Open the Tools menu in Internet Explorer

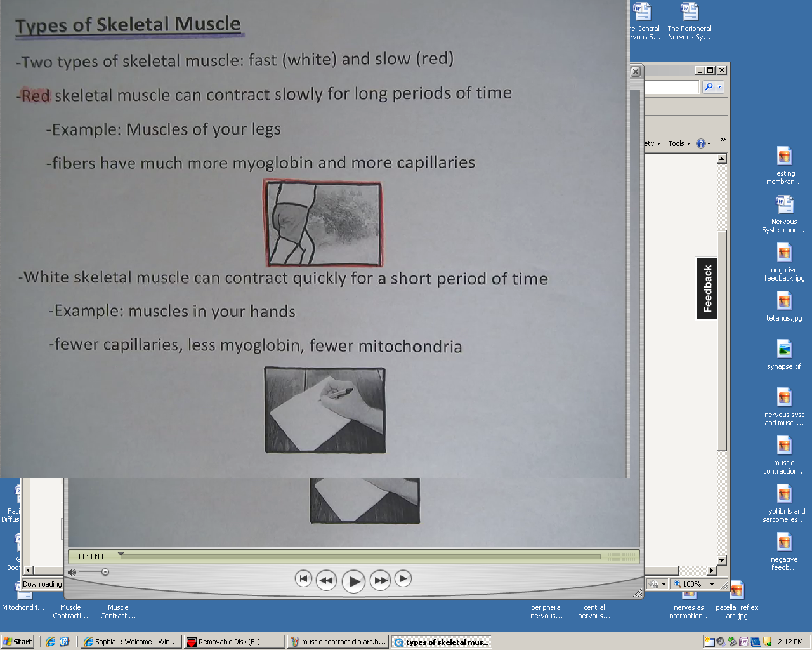pyautogui.click(x=679, y=143)
